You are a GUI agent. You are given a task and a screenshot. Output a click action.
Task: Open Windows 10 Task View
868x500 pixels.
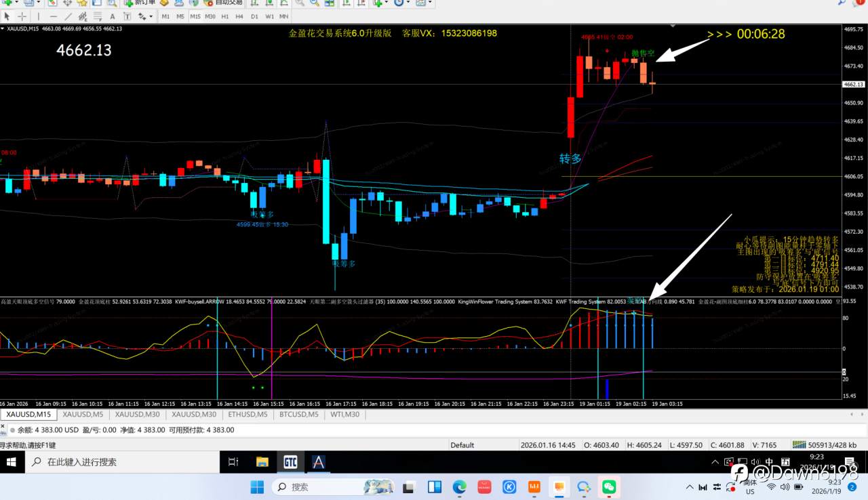(233, 462)
